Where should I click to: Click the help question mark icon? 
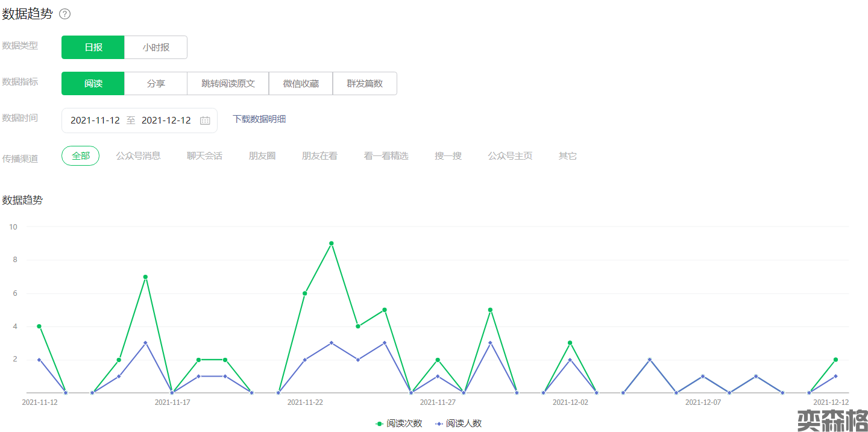(x=65, y=14)
